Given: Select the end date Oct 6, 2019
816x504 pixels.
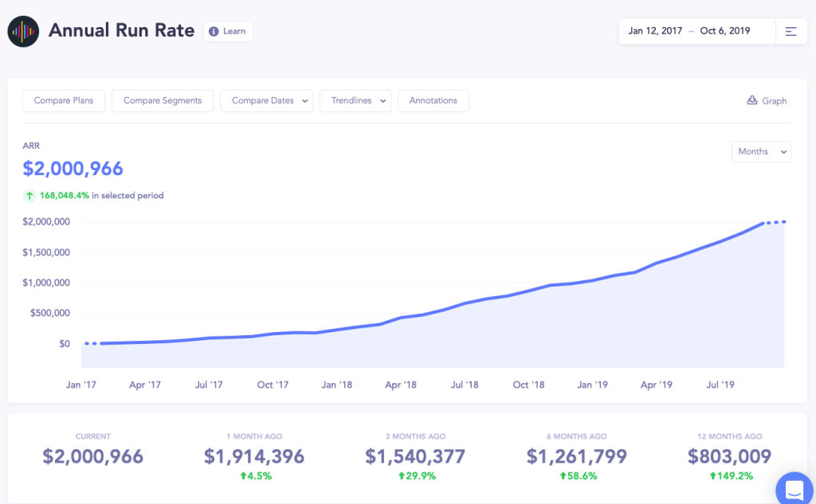Looking at the screenshot, I should (725, 32).
